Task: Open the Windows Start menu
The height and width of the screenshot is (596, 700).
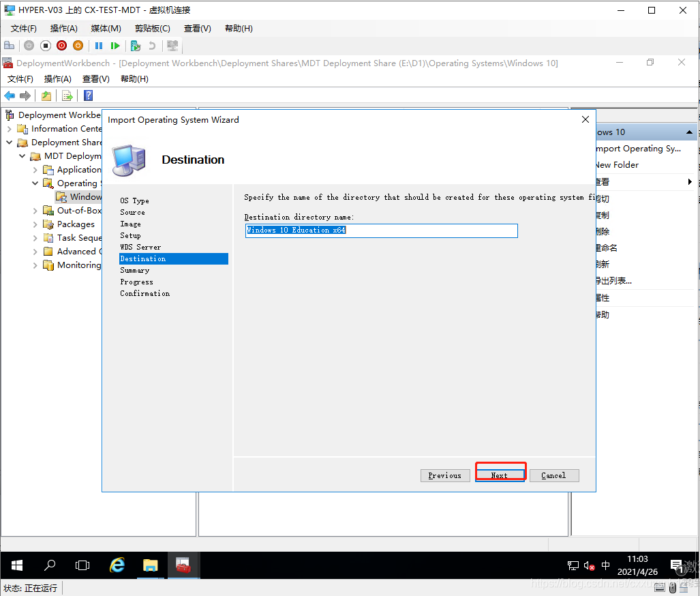Action: pyautogui.click(x=17, y=565)
